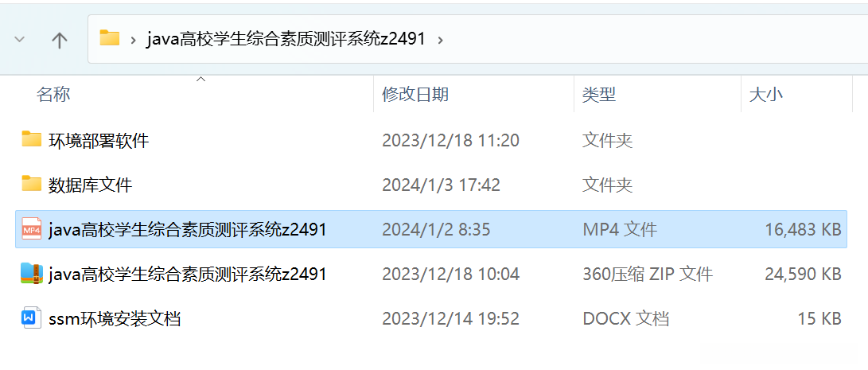868x370 pixels.
Task: Click the 360 ZIP archive icon
Action: click(x=32, y=273)
